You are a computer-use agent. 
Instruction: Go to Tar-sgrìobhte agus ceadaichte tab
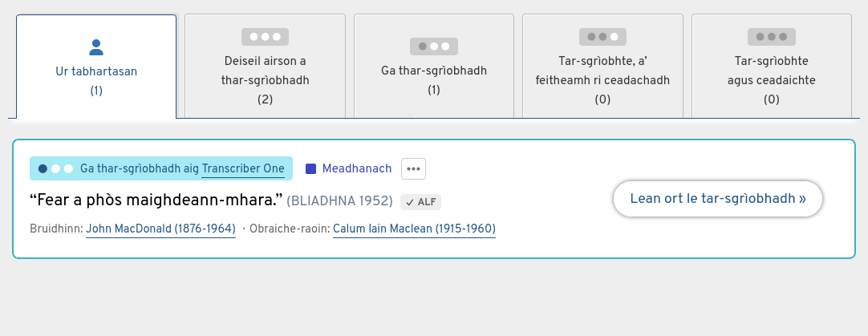pos(771,80)
